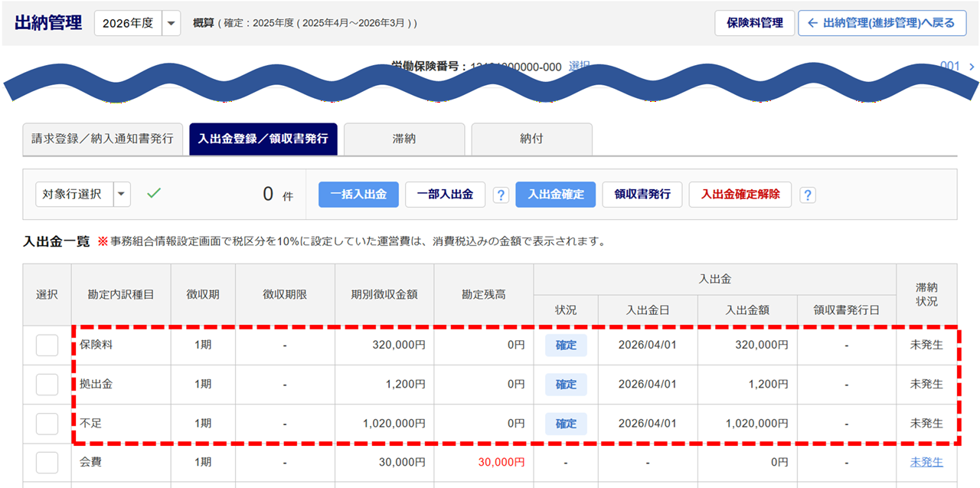Go to the 納付 tab
Screen dimensions: 980x488
tap(531, 139)
